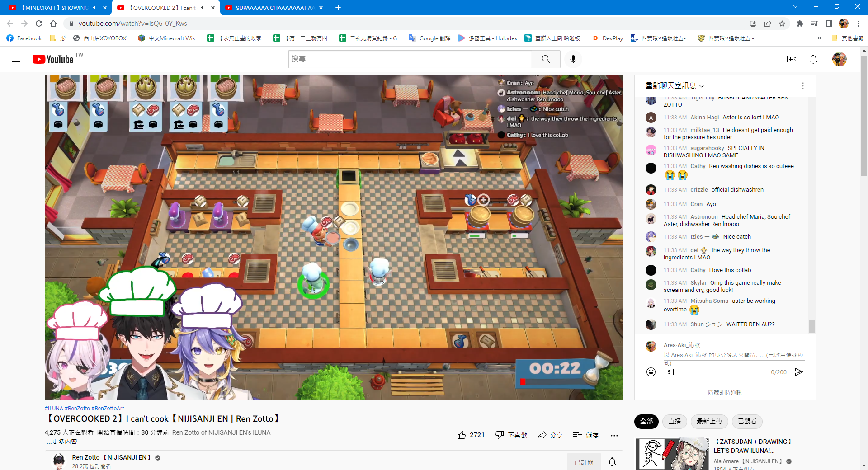
Task: Select the 最新上傳 filter chip
Action: click(x=709, y=421)
